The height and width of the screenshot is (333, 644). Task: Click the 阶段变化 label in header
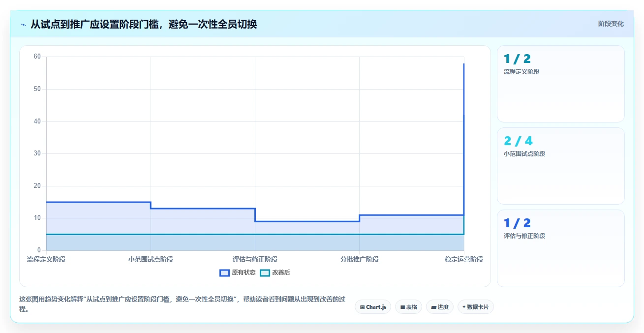611,24
